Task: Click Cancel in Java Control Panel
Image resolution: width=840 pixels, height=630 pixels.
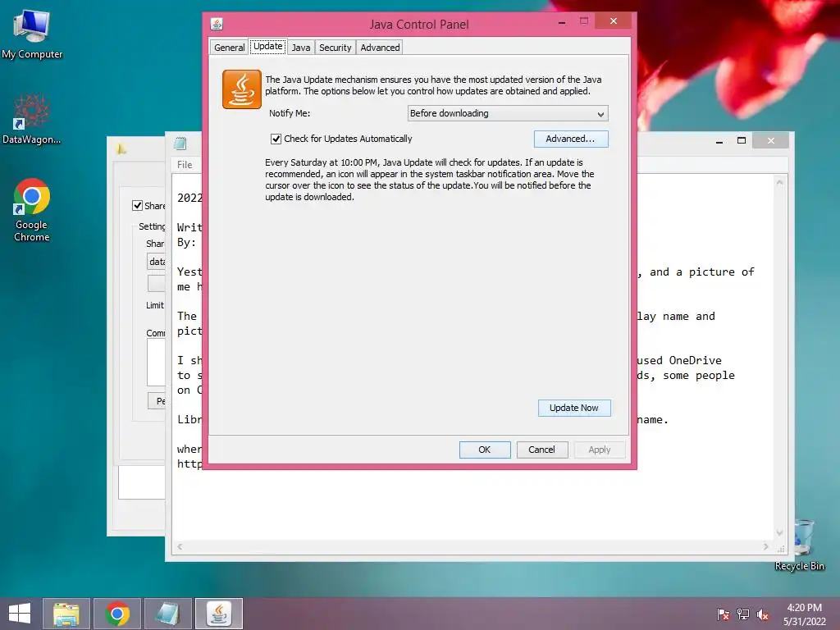Action: pyautogui.click(x=542, y=450)
